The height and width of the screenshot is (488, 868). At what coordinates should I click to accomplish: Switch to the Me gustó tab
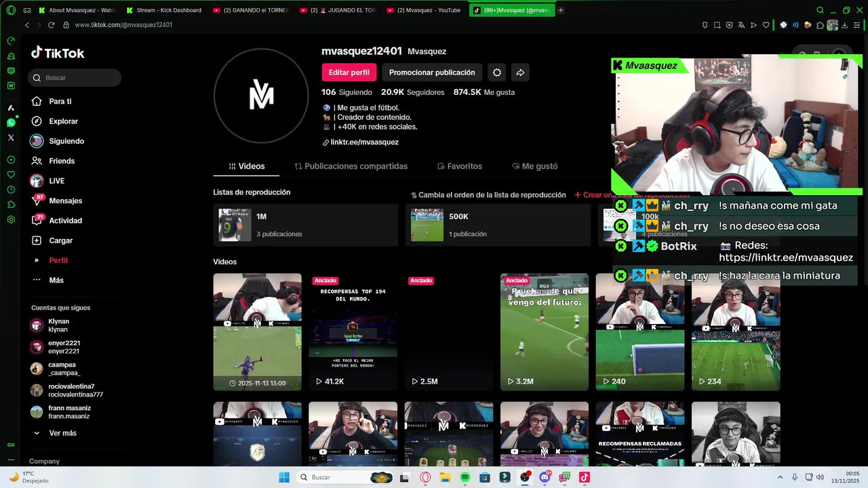(534, 166)
